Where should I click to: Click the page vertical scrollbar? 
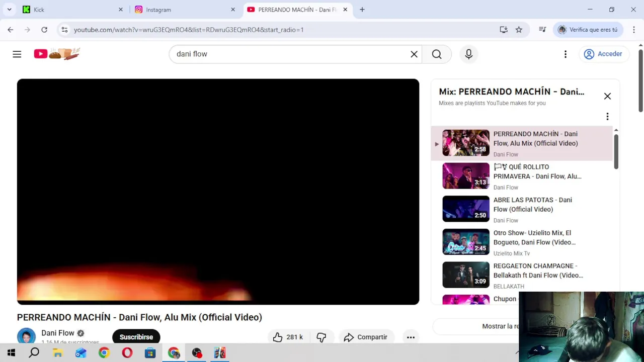click(640, 80)
